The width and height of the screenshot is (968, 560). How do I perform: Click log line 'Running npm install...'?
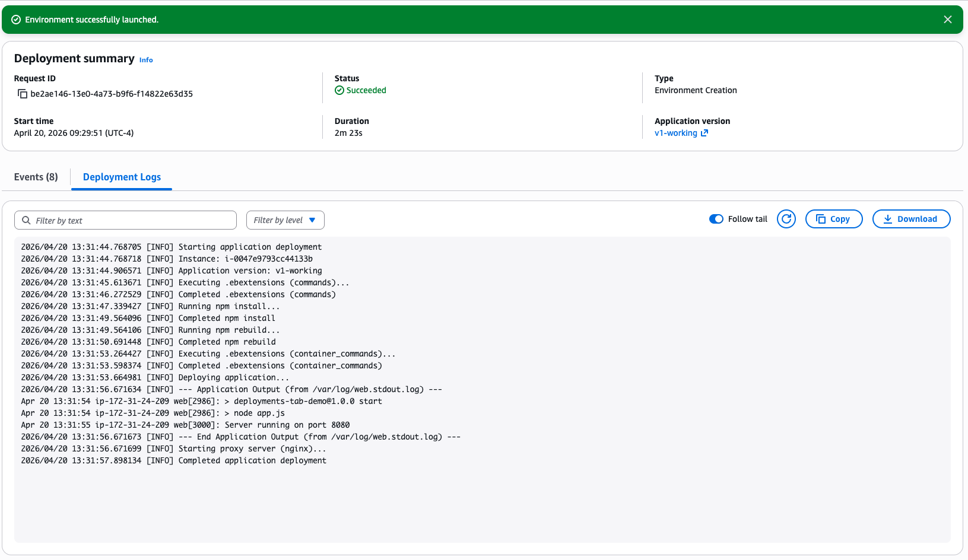click(x=150, y=306)
